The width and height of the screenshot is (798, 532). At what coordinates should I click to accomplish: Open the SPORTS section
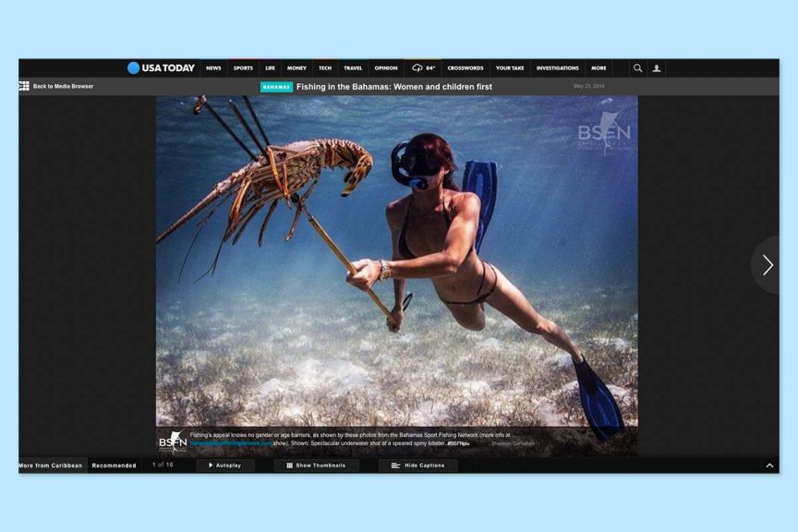pyautogui.click(x=243, y=68)
